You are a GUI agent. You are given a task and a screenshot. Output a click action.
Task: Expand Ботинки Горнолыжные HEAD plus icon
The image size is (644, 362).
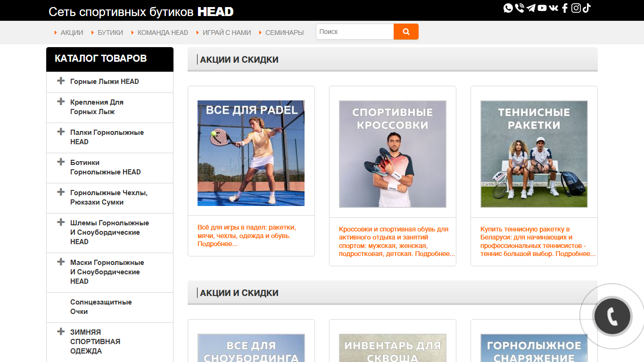pyautogui.click(x=61, y=162)
